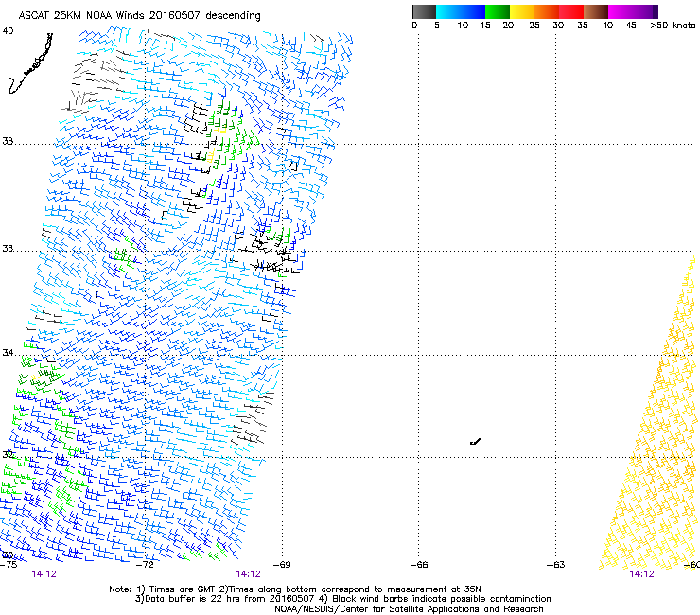Click the yellow 20-25 knots legend segment
Image resolution: width=700 pixels, height=615 pixels.
(522, 11)
